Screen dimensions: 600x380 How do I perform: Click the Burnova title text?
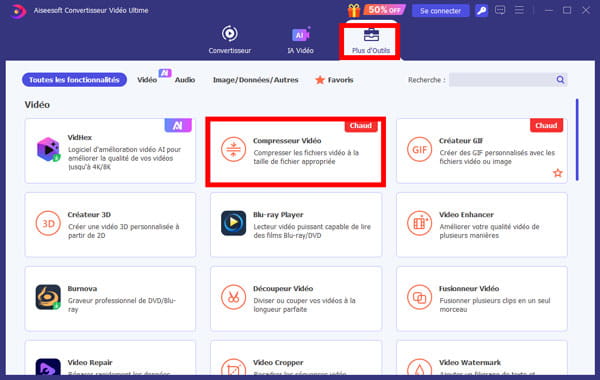pos(82,289)
